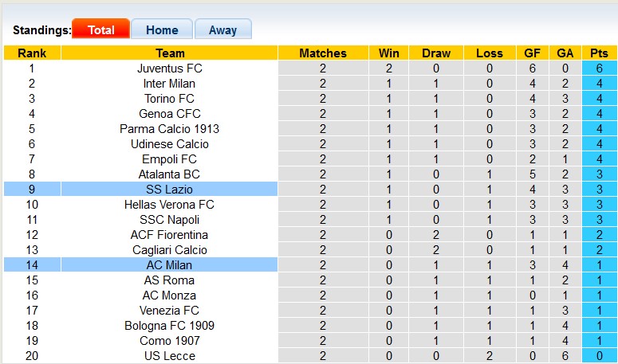Screen dimensions: 618x364
Task: Open the Home standings tab
Action: pyautogui.click(x=162, y=30)
